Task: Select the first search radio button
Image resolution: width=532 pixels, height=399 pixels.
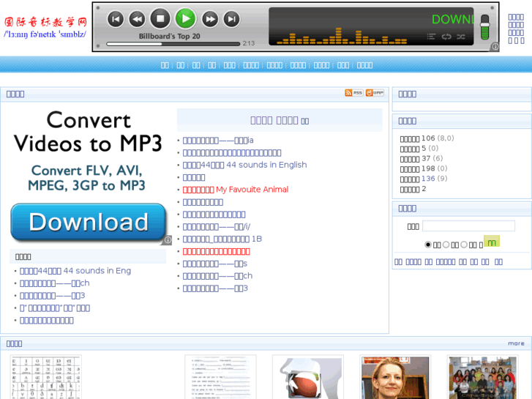Action: coord(428,245)
